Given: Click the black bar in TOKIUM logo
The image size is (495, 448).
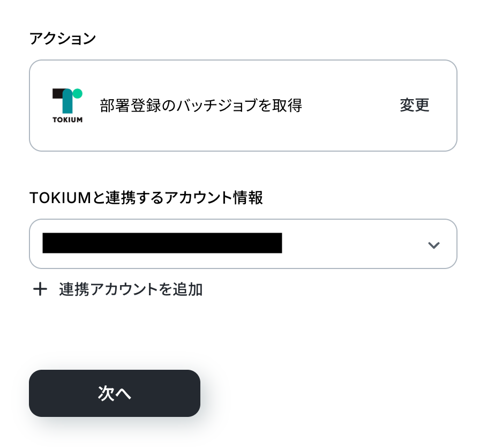Looking at the screenshot, I should 59,93.
